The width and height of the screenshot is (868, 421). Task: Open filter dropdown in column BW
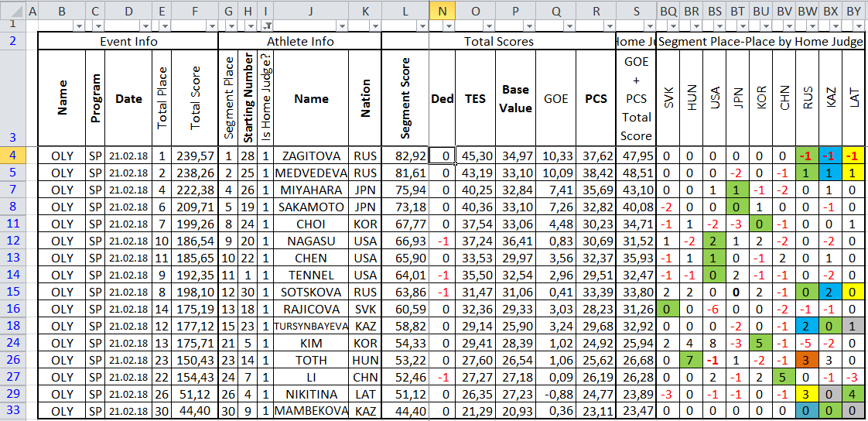(x=814, y=26)
